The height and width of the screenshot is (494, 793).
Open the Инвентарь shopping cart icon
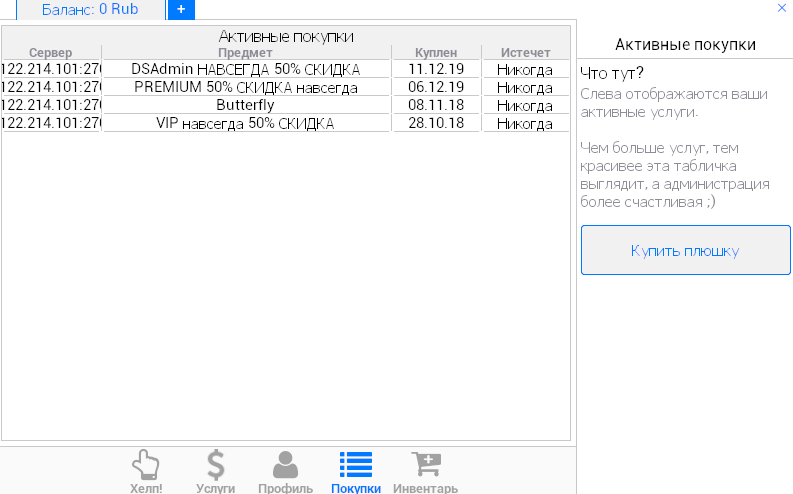pos(425,466)
